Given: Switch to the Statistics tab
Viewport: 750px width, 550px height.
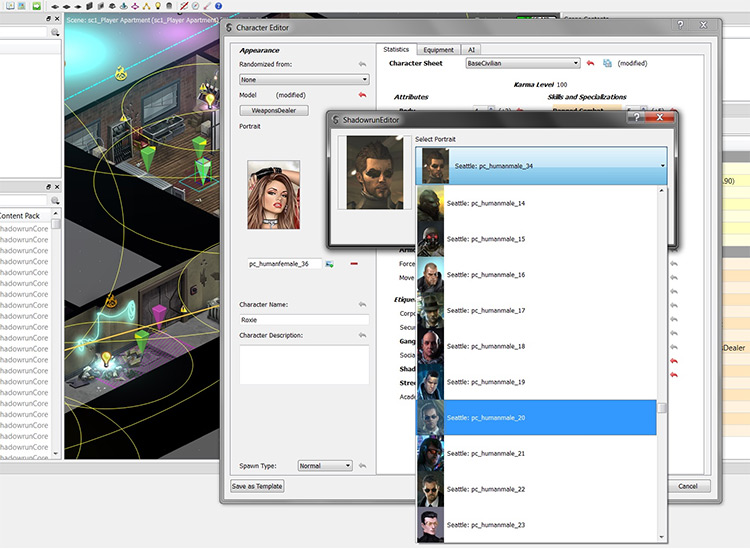Looking at the screenshot, I should [396, 49].
